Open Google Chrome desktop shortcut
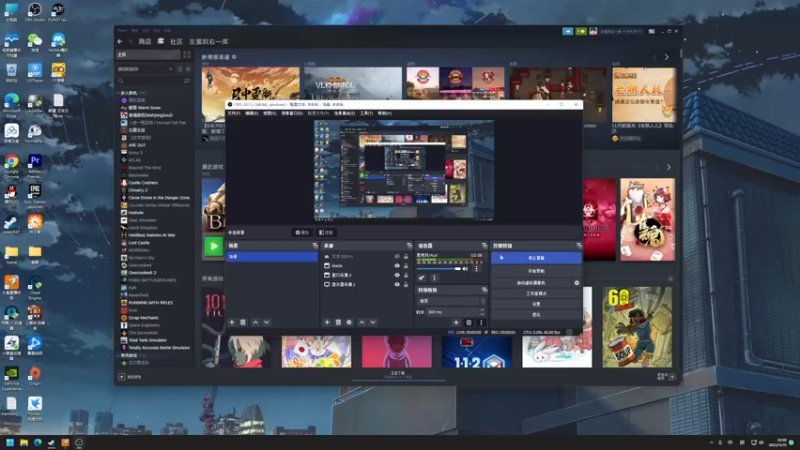The height and width of the screenshot is (450, 800). 11,165
